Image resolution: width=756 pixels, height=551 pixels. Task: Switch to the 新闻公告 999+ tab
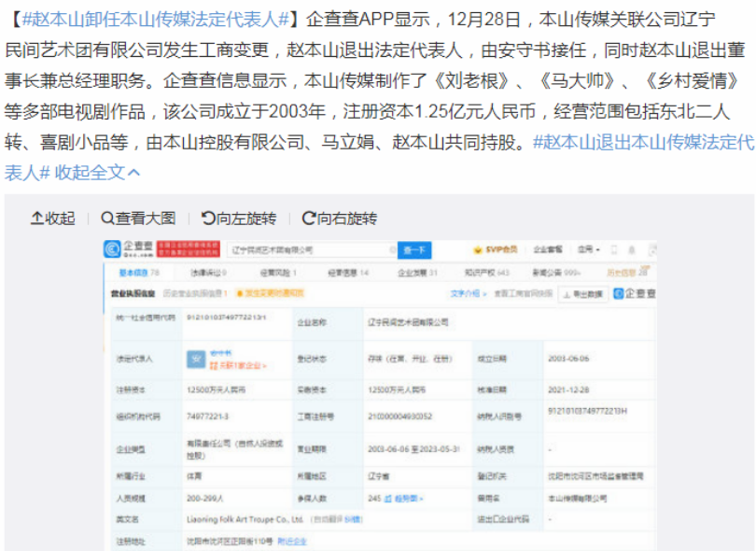556,273
